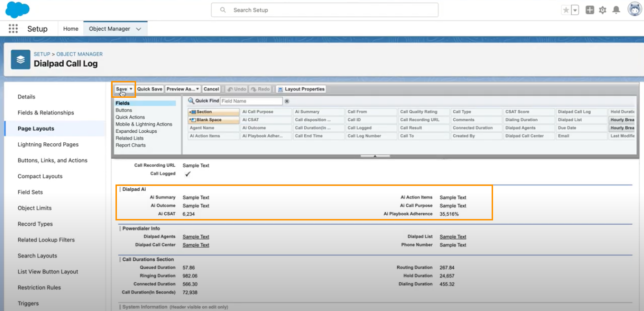The width and height of the screenshot is (644, 311).
Task: Open the favorites list dropdown arrow
Action: click(575, 10)
